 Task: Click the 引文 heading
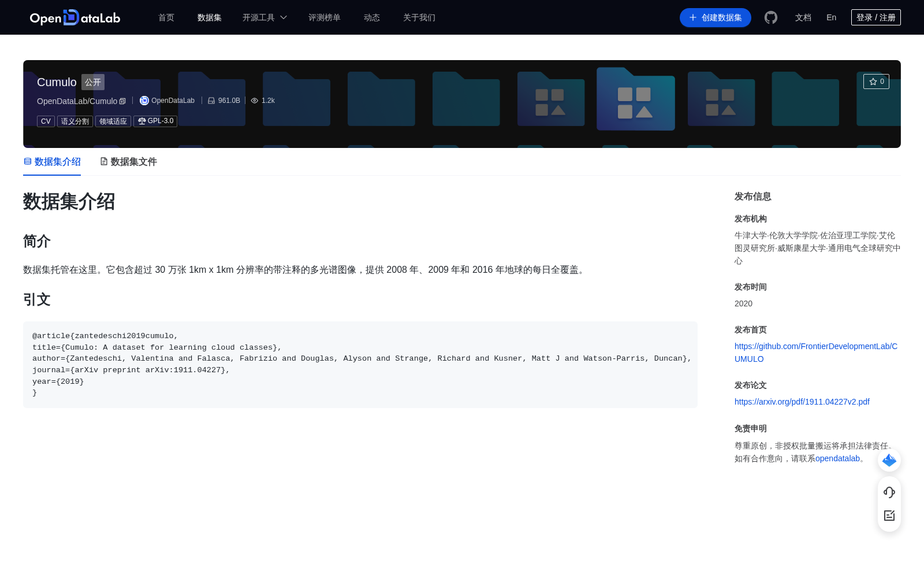37,299
